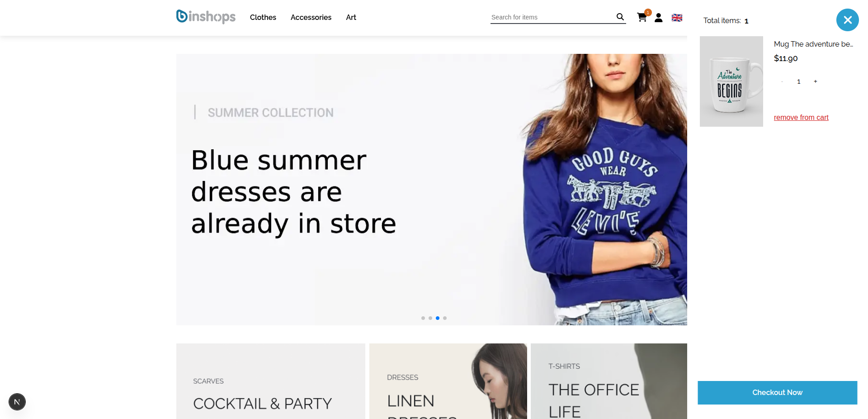Click the Checkout Now button
This screenshot has height=419, width=868.
(x=778, y=393)
